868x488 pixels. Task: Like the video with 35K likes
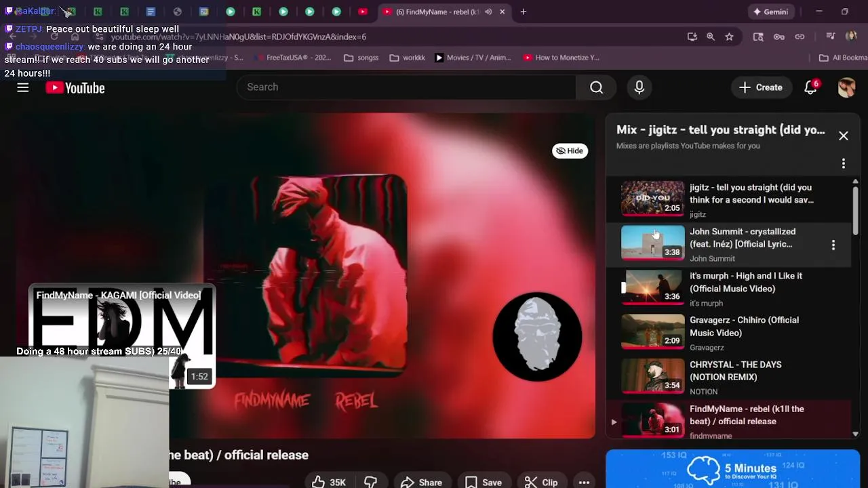pos(329,483)
